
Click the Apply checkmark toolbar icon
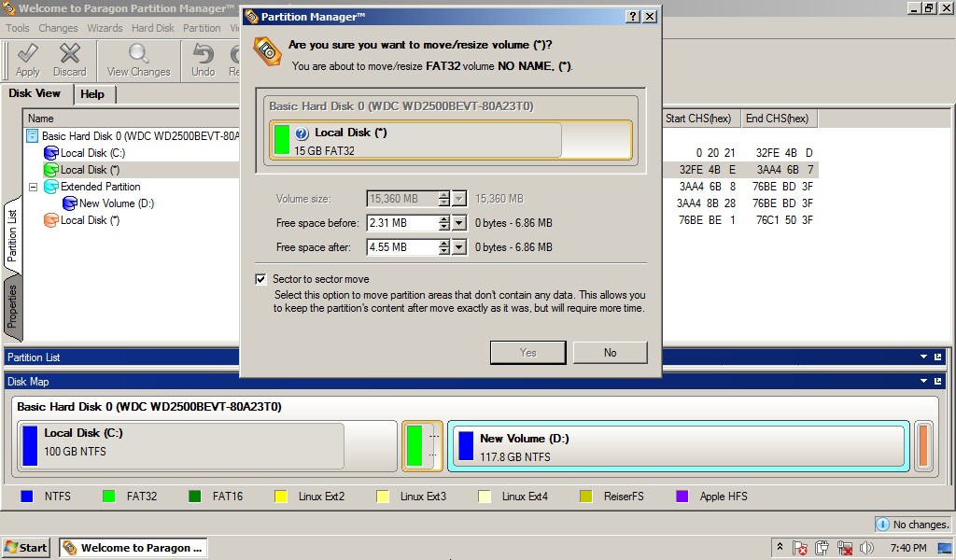click(x=27, y=53)
